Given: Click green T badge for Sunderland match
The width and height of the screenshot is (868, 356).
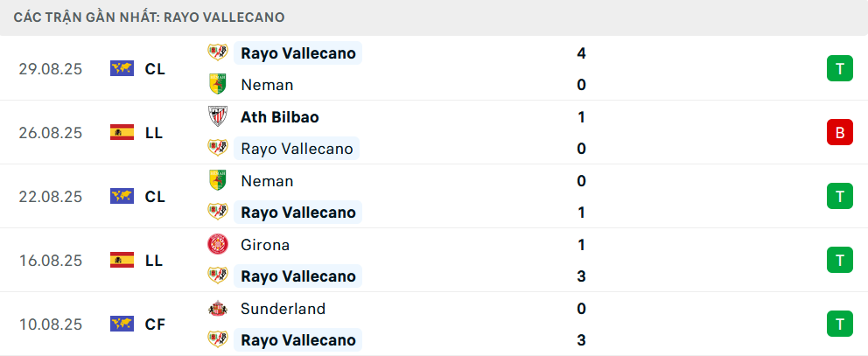Looking at the screenshot, I should (x=839, y=325).
